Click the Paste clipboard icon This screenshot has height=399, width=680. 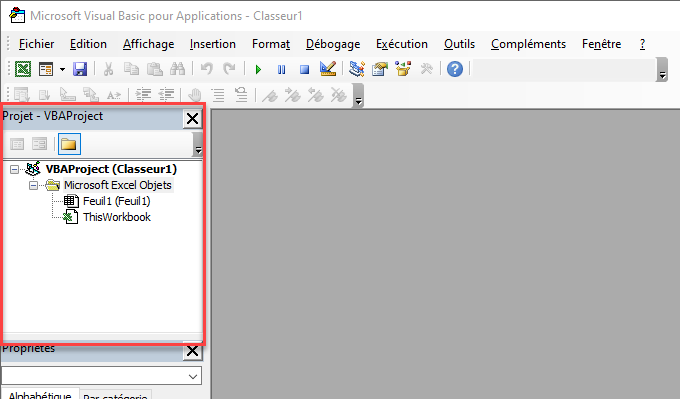coord(155,69)
